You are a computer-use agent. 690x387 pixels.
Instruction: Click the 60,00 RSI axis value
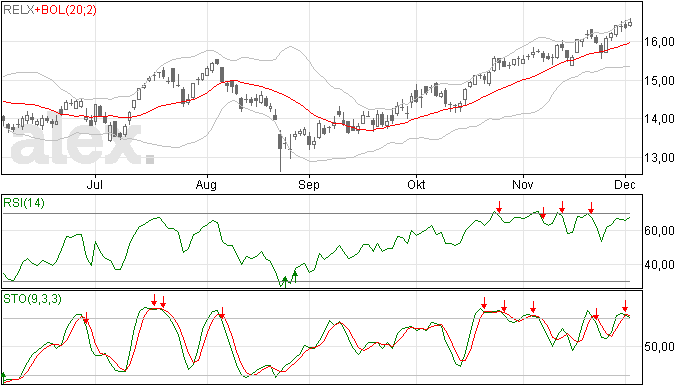(x=659, y=231)
